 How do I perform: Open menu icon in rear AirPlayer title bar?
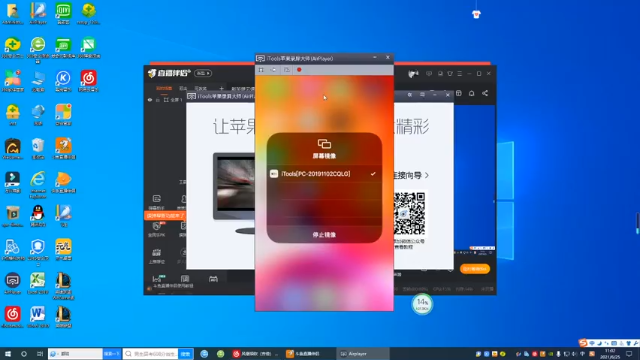(x=422, y=95)
